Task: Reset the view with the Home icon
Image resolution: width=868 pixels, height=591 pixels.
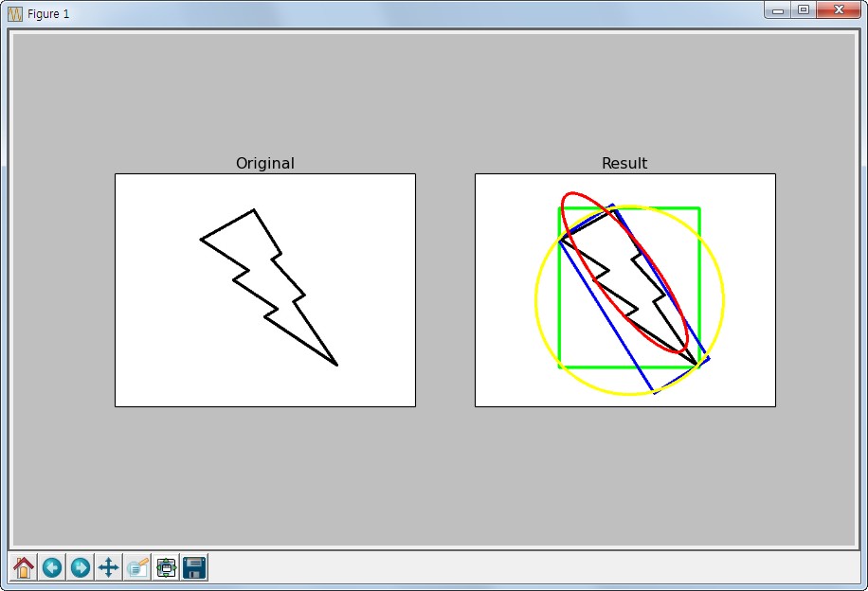Action: [x=24, y=567]
